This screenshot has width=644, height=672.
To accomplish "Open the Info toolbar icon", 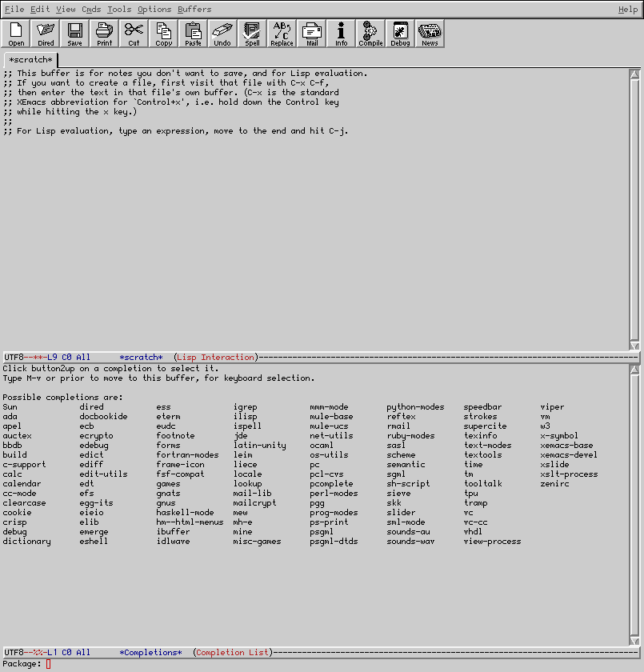I will [x=341, y=33].
